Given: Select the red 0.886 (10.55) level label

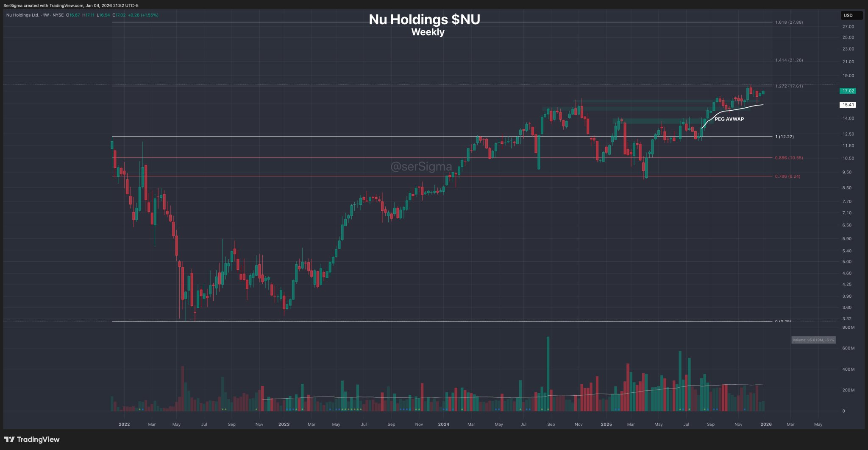Looking at the screenshot, I should point(789,158).
